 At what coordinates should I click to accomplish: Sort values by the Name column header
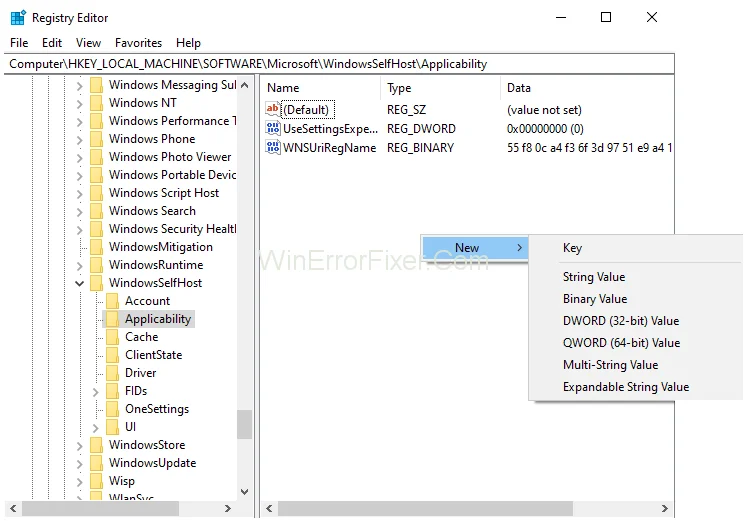(x=321, y=88)
